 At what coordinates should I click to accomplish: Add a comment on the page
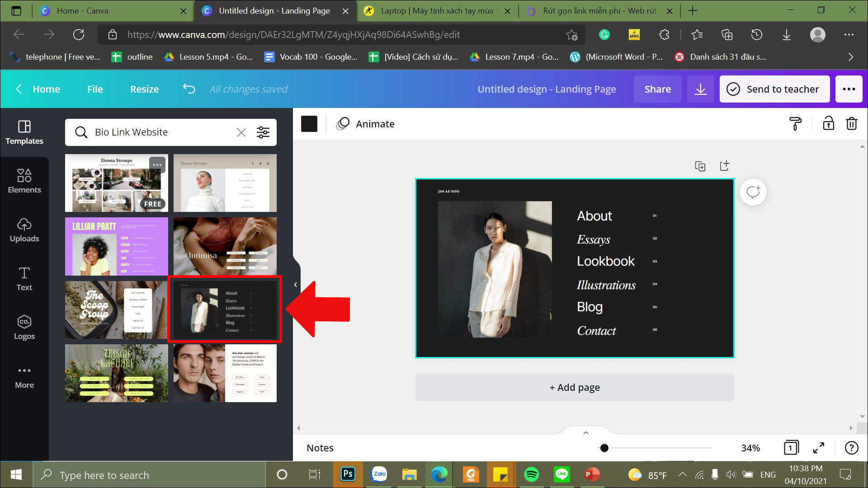[753, 192]
